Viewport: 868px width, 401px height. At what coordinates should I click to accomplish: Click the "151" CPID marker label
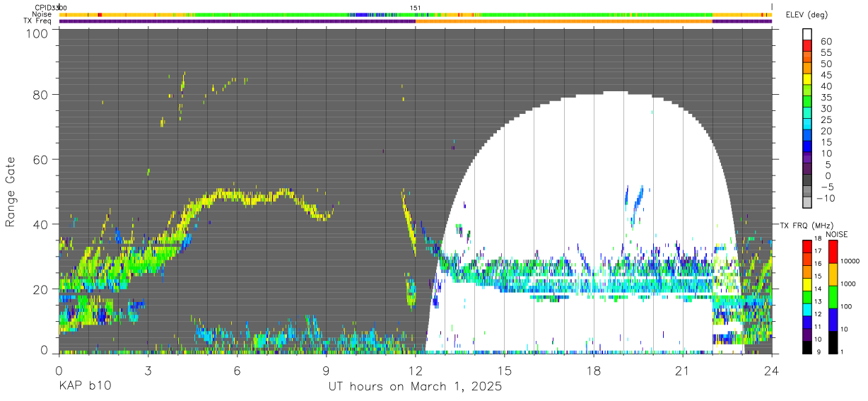[x=416, y=8]
